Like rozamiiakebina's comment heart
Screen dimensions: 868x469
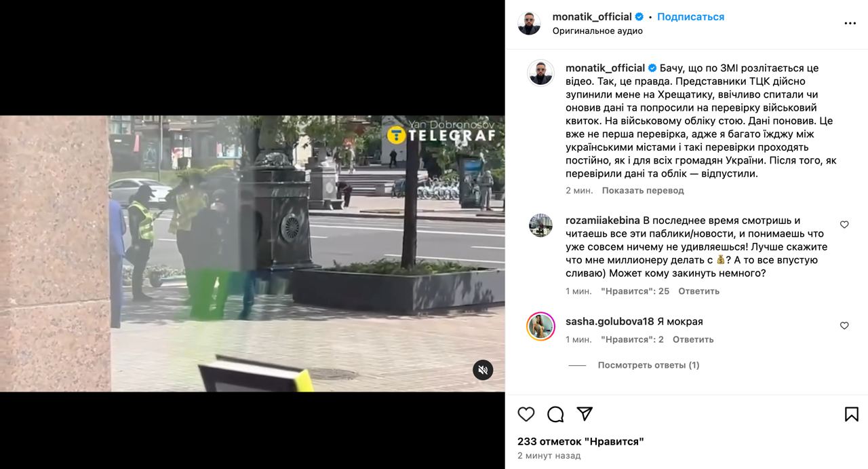(x=844, y=225)
